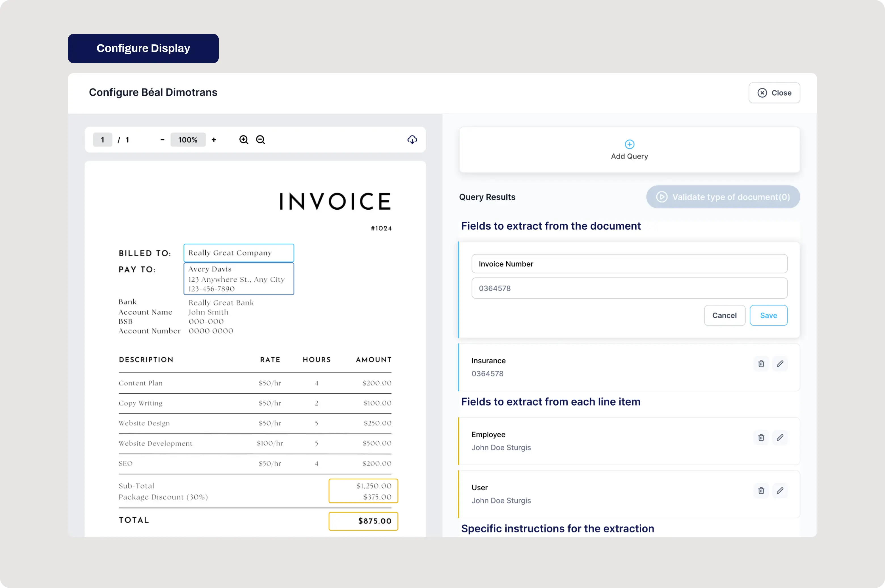Viewport: 885px width, 588px height.
Task: Click the Account Number 0000 0000 value
Action: (x=211, y=331)
